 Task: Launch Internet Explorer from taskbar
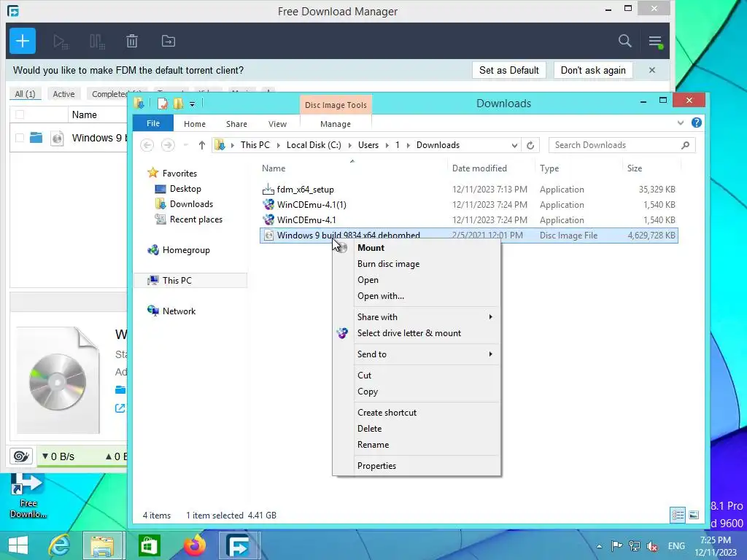point(60,545)
